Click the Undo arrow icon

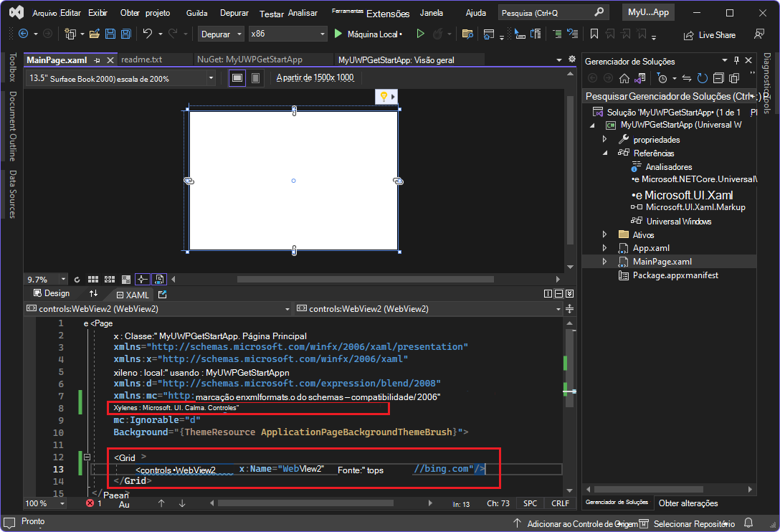point(147,34)
